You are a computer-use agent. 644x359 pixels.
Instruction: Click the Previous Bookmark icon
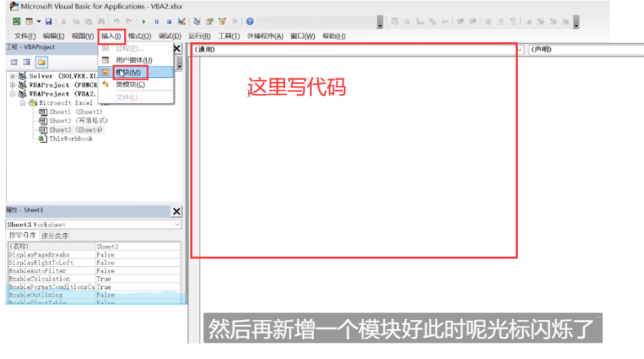tap(553, 21)
